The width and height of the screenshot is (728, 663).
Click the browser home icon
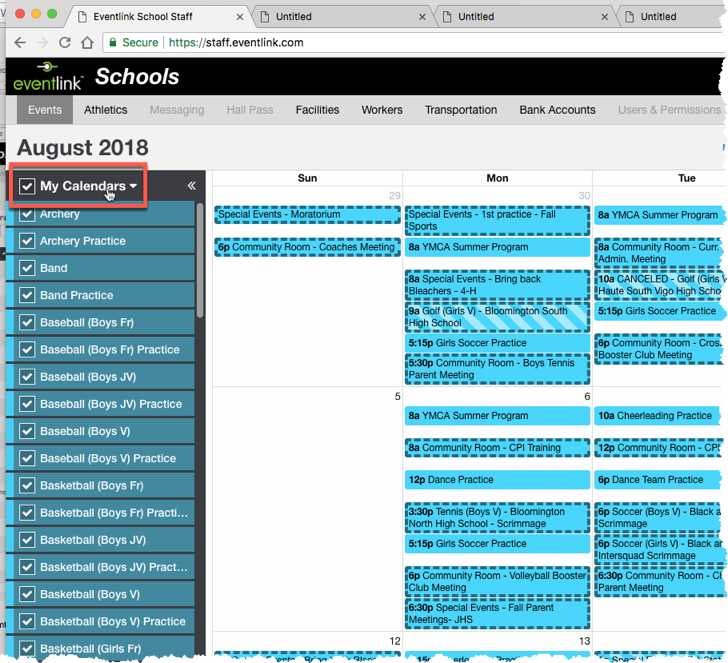click(x=88, y=43)
